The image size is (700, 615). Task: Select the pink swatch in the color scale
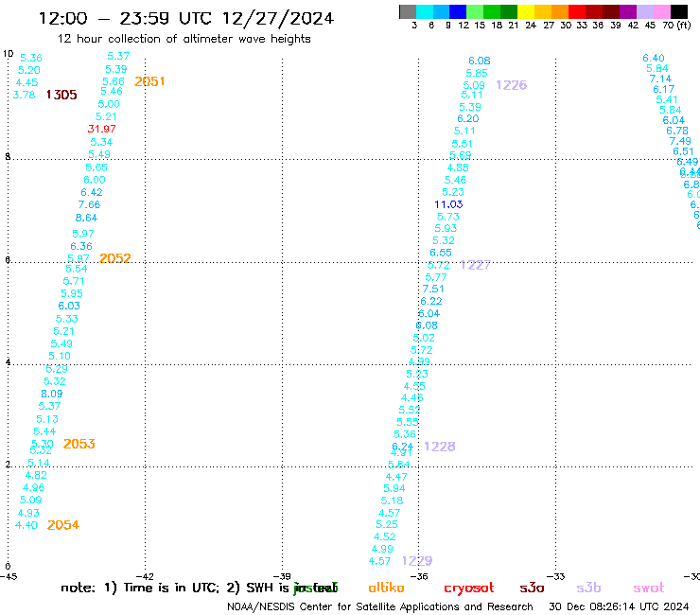coord(662,11)
